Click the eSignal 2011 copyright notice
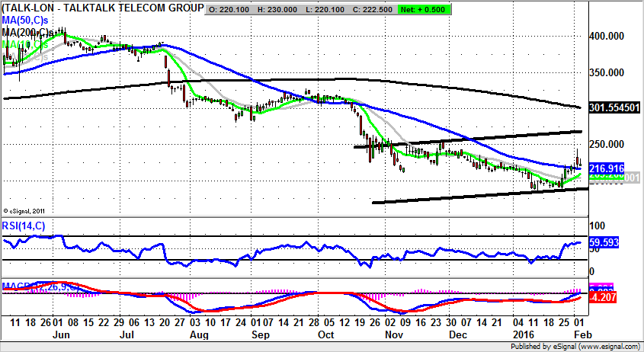 27,211
